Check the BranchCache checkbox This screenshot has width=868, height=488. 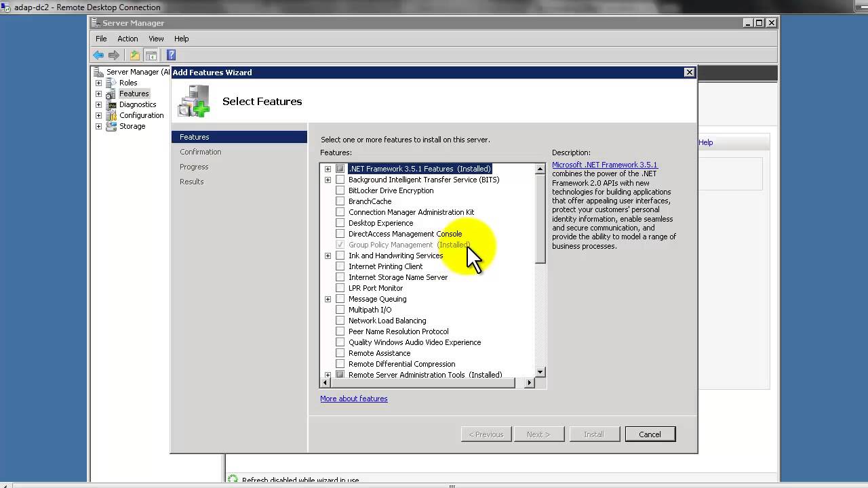[x=340, y=201]
